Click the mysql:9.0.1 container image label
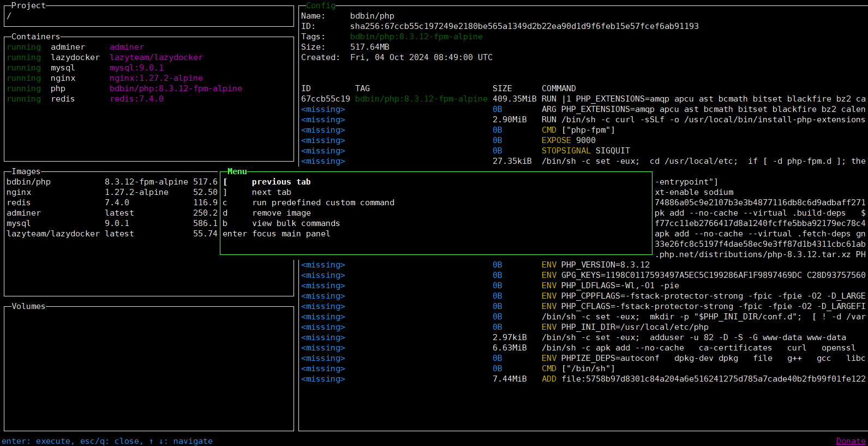Image resolution: width=868 pixels, height=446 pixels. [x=136, y=68]
